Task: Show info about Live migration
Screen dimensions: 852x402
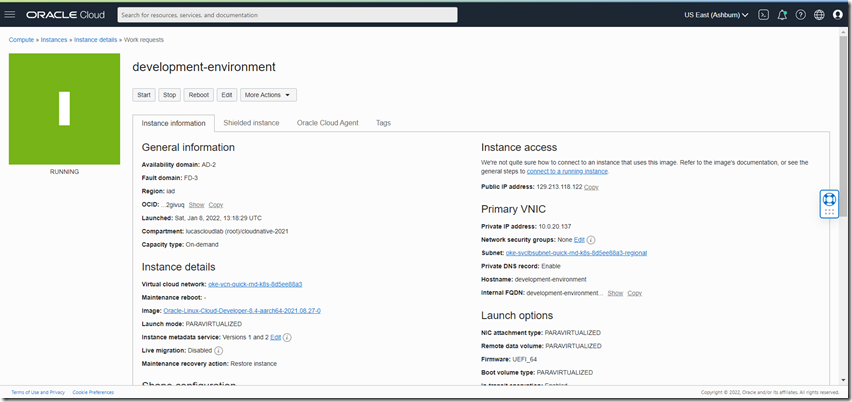Action: point(218,350)
